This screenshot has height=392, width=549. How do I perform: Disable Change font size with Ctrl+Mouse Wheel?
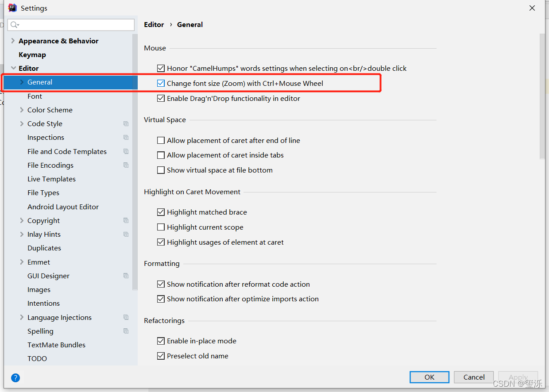point(161,83)
